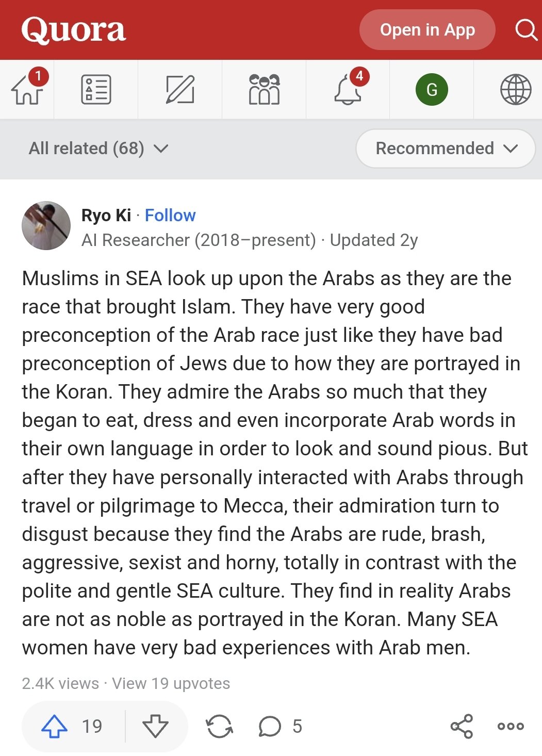This screenshot has width=542, height=756.
Task: Open Ryo Ki's profile picture
Action: 46,226
